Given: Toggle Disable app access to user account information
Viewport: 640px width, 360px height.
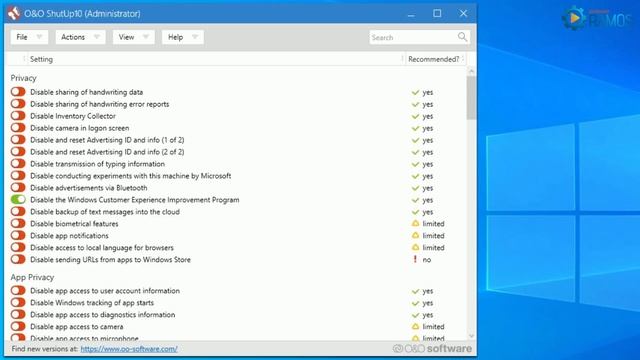Looking at the screenshot, I should tap(18, 291).
